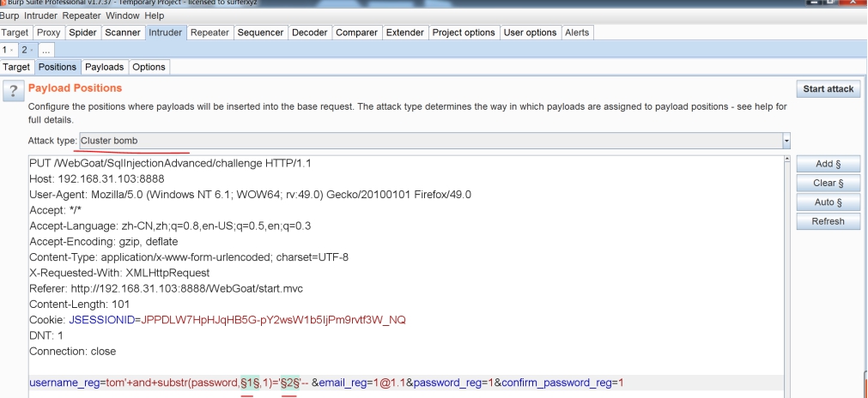This screenshot has width=868, height=398.
Task: Click the request editor scrollbar up arrow
Action: click(787, 160)
